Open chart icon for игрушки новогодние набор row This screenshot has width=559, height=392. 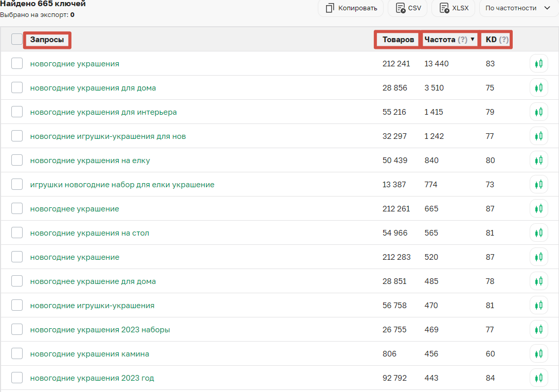[x=538, y=184]
